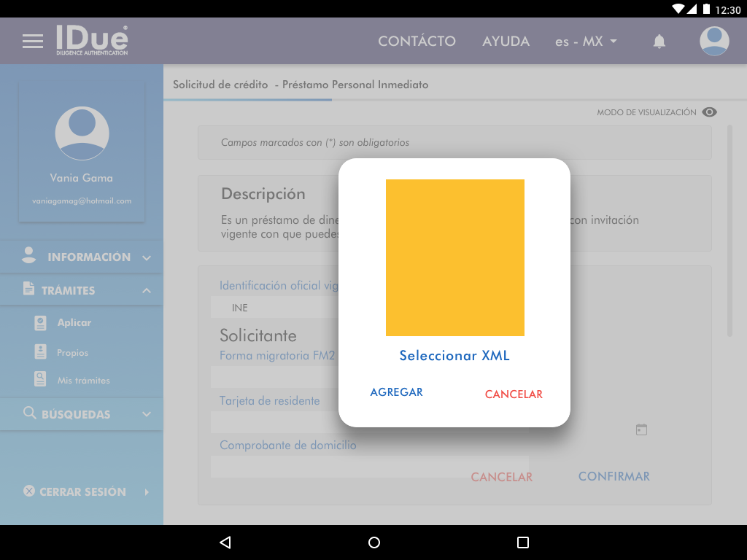
Task: Tap the Android home circle button
Action: point(374,542)
